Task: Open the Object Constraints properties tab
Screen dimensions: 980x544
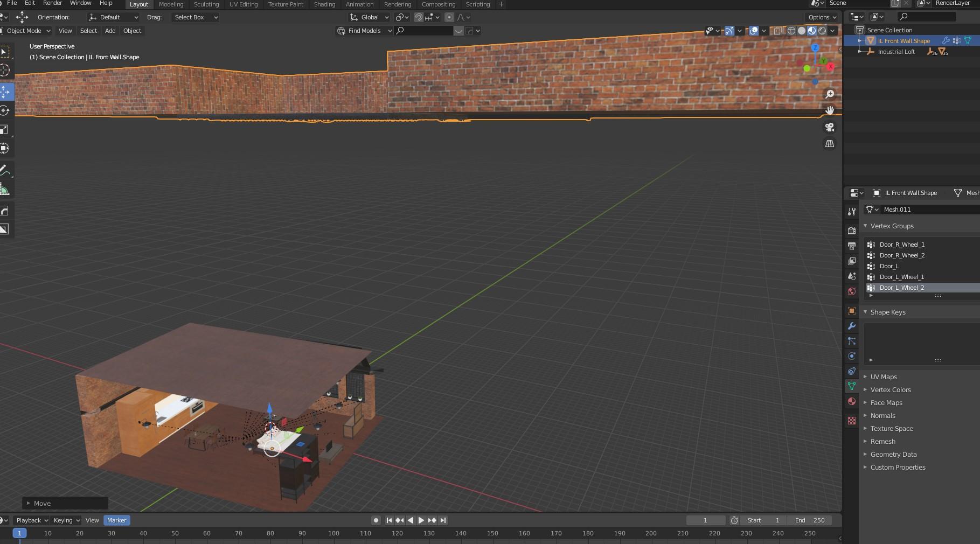Action: [x=852, y=371]
